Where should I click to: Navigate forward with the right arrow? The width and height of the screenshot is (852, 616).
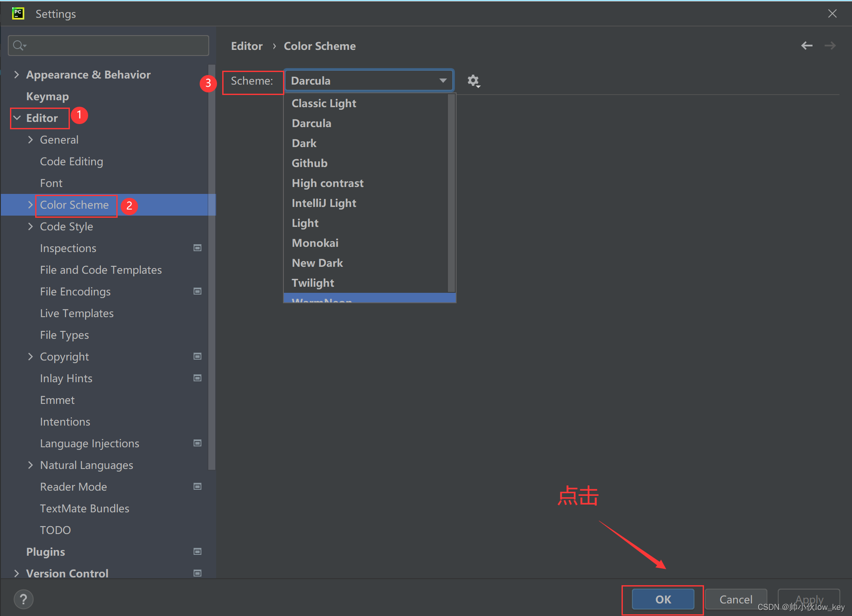(830, 46)
